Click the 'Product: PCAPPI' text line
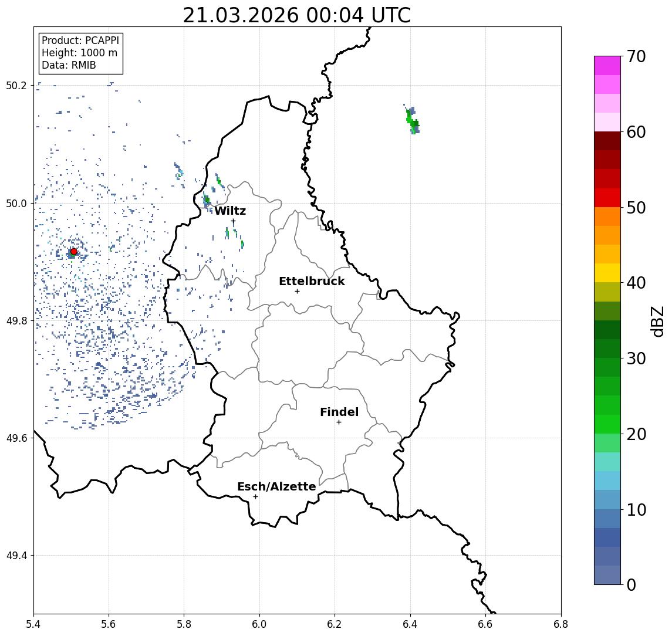Screen dimensions: 672x636 click(80, 40)
